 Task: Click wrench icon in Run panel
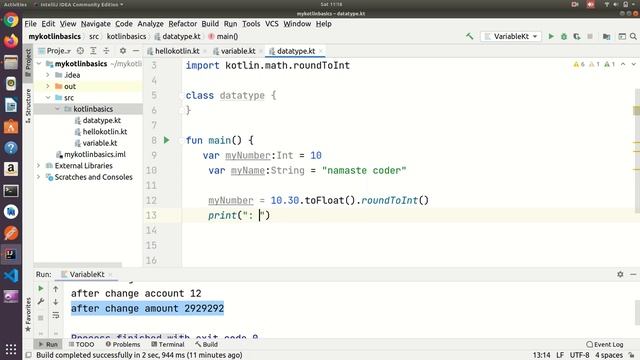41,302
